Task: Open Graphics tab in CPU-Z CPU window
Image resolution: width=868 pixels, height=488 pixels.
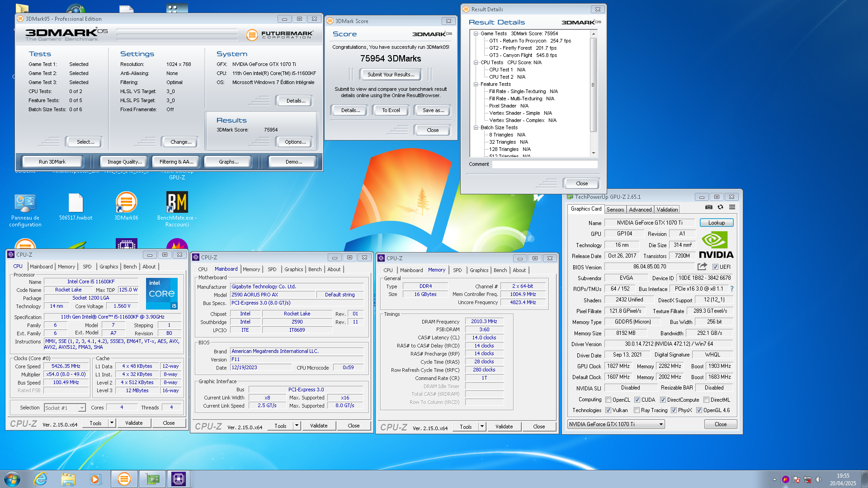Action: click(109, 267)
